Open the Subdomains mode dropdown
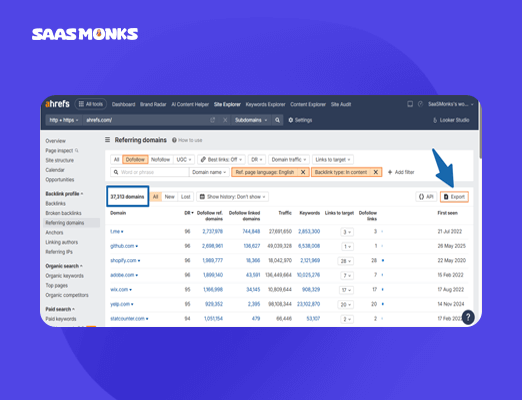 [x=251, y=120]
